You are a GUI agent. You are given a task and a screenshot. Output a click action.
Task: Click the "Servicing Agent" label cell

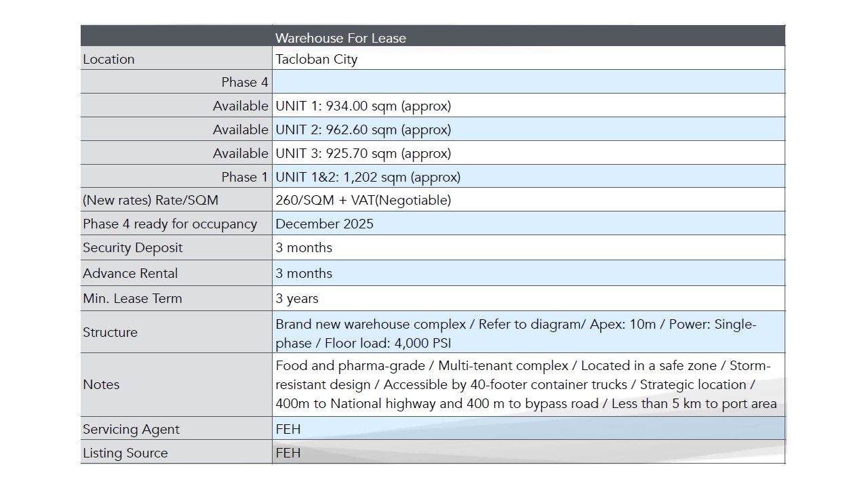[x=131, y=429]
